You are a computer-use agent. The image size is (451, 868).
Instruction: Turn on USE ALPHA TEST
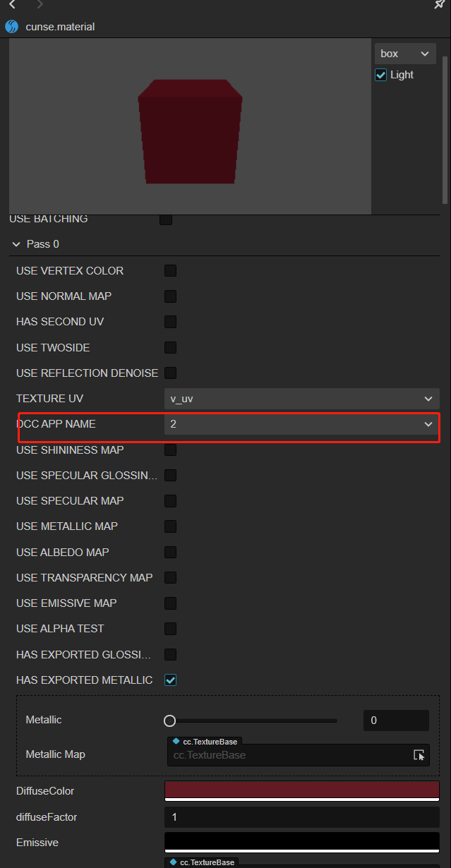(x=170, y=629)
